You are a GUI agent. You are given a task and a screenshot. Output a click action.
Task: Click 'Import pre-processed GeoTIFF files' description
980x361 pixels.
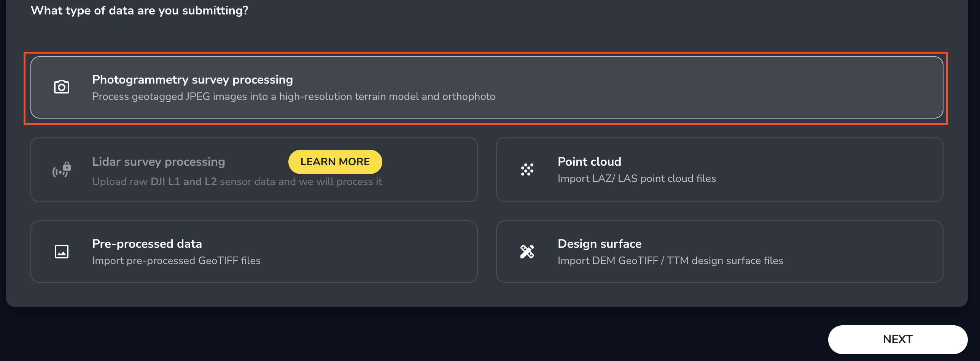[x=176, y=261]
